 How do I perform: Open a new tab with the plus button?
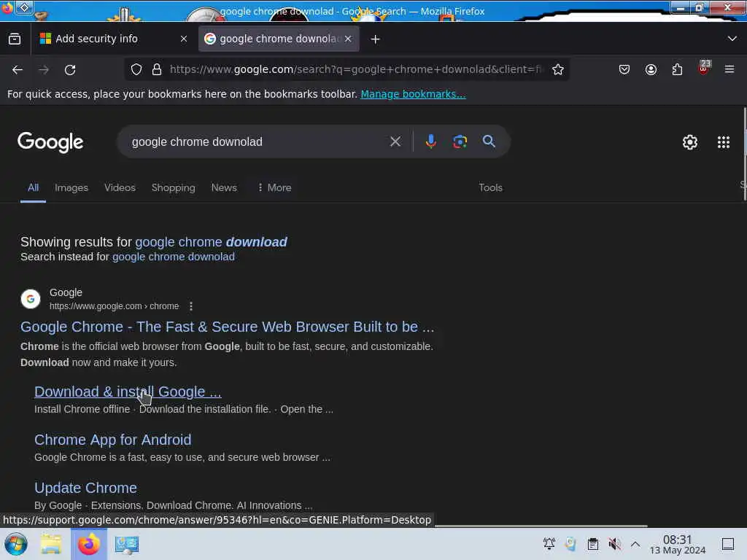pos(376,39)
